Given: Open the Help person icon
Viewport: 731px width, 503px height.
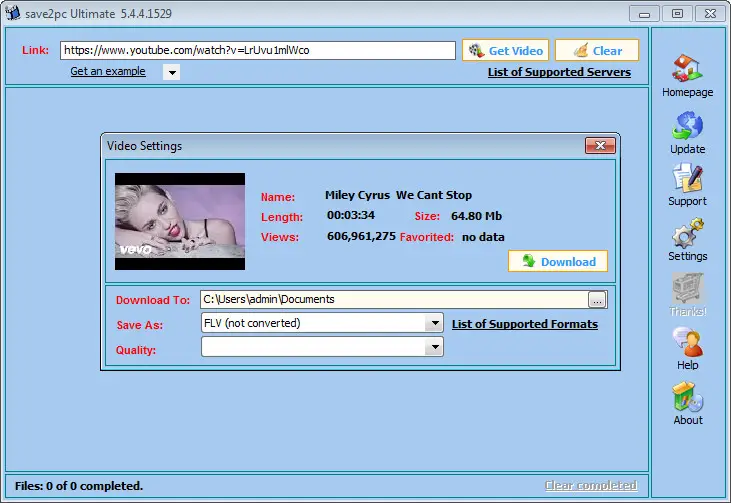Looking at the screenshot, I should coord(687,342).
